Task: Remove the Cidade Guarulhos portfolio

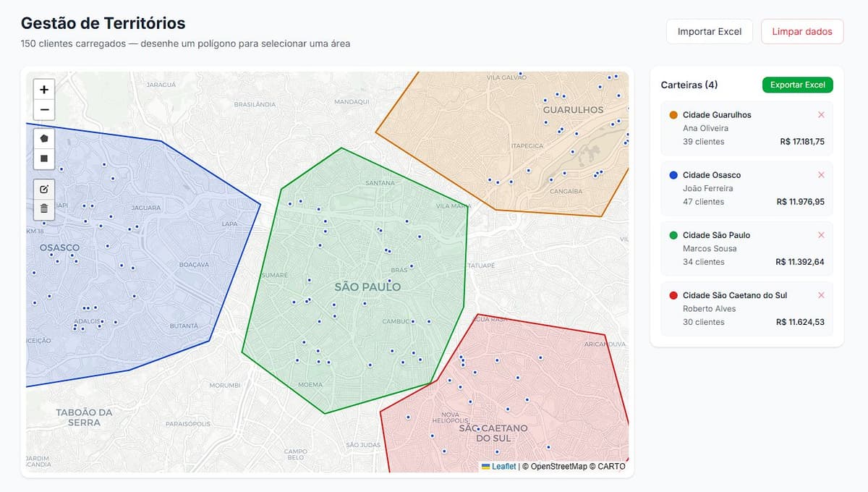Action: 821,115
